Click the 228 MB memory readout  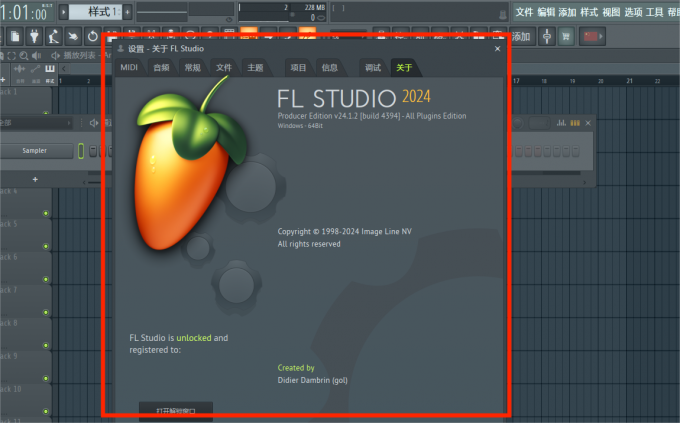[315, 7]
